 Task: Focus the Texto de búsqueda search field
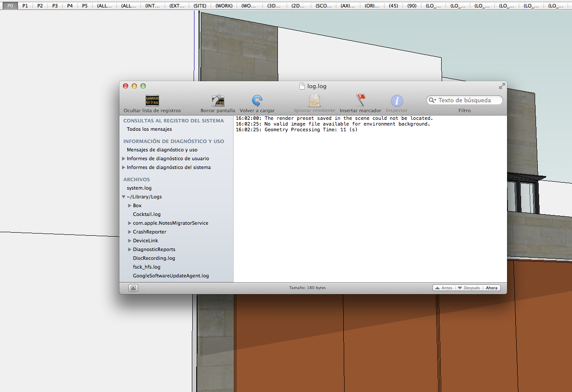pyautogui.click(x=464, y=100)
